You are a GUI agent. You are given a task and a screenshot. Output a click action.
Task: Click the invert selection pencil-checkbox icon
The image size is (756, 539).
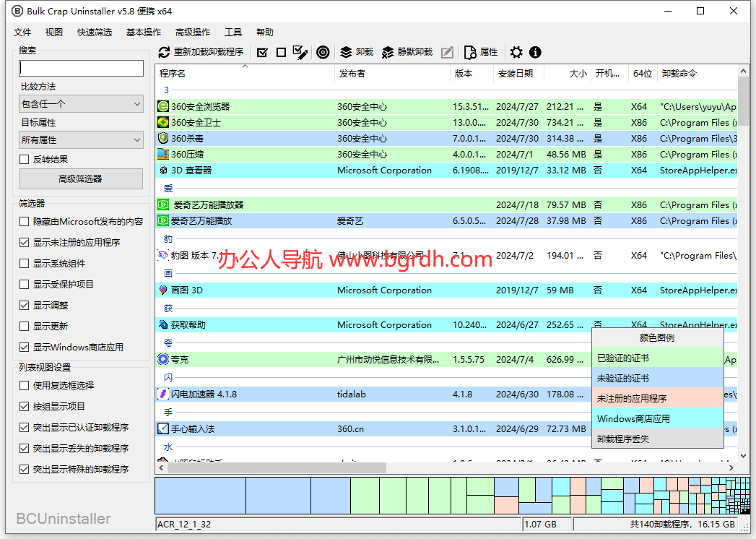coord(299,52)
